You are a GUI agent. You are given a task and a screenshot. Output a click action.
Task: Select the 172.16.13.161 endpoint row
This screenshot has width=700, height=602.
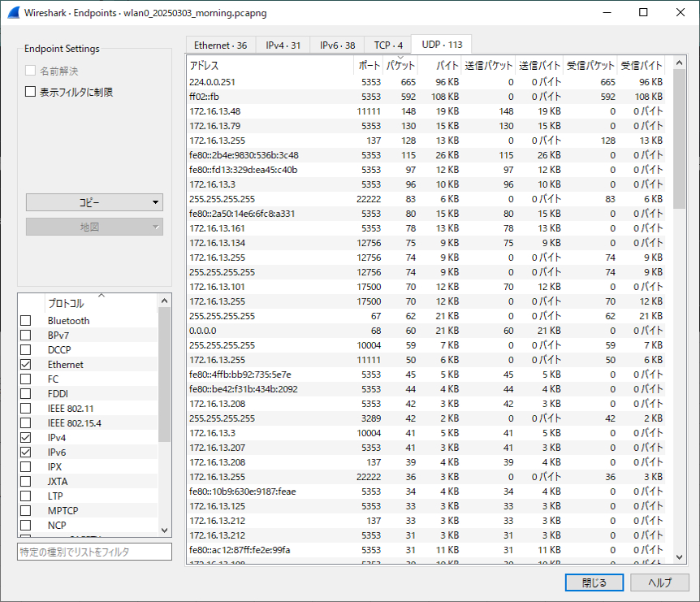coord(426,228)
